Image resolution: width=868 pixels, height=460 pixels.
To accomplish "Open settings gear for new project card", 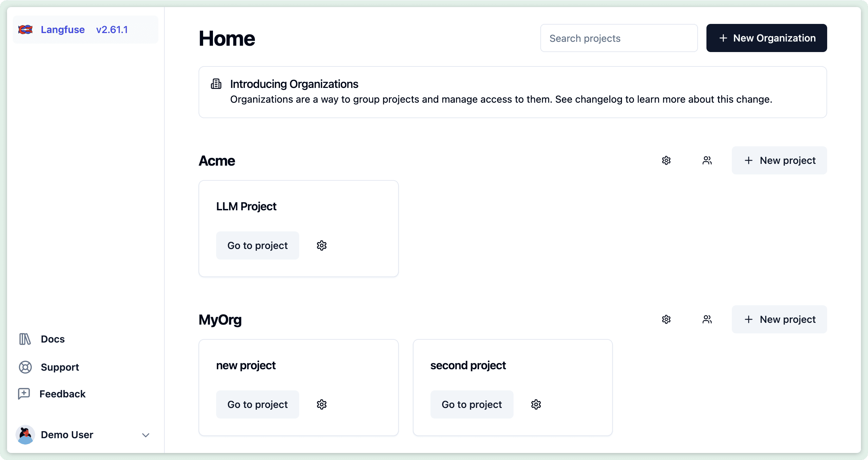I will (x=321, y=404).
